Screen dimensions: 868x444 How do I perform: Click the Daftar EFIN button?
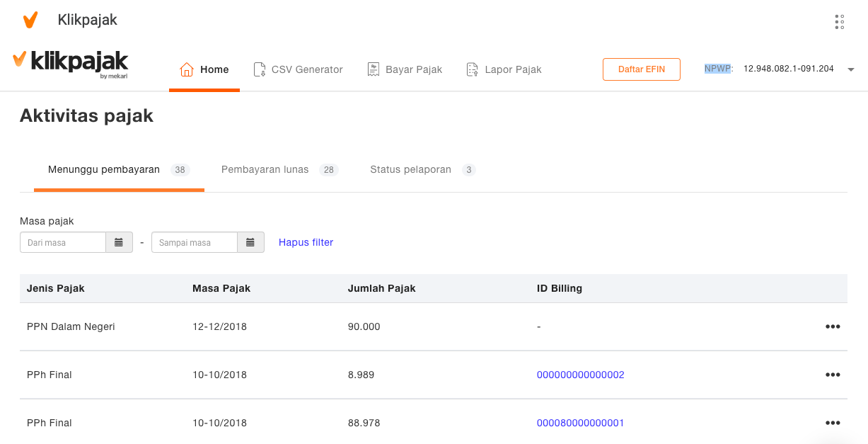pyautogui.click(x=641, y=69)
